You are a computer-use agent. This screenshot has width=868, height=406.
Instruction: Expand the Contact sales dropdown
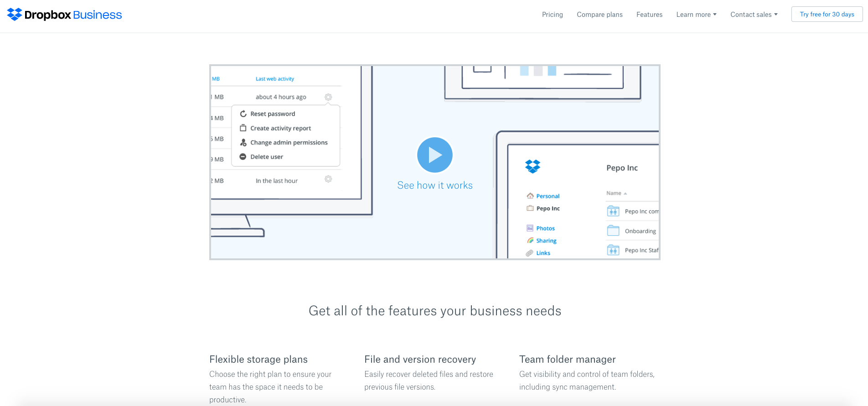[754, 15]
